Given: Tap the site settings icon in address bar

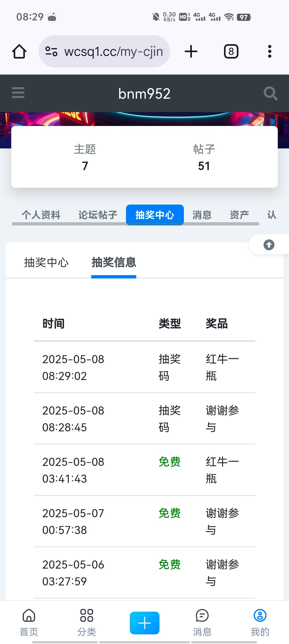Looking at the screenshot, I should 51,51.
